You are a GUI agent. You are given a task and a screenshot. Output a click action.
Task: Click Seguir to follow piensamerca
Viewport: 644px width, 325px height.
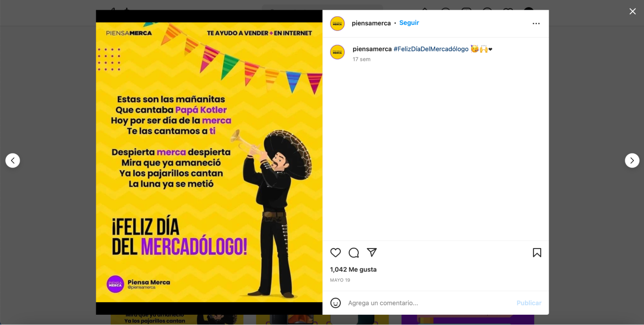tap(409, 23)
